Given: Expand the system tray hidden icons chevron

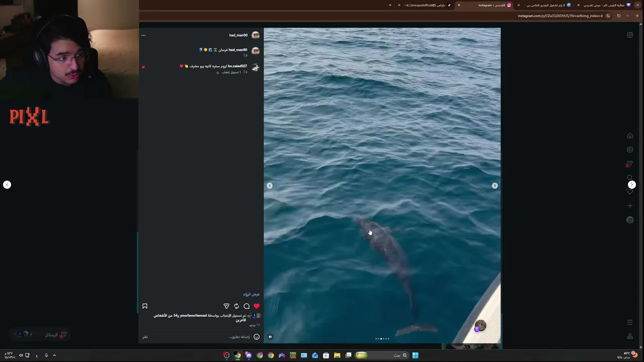Looking at the screenshot, I should (54, 355).
